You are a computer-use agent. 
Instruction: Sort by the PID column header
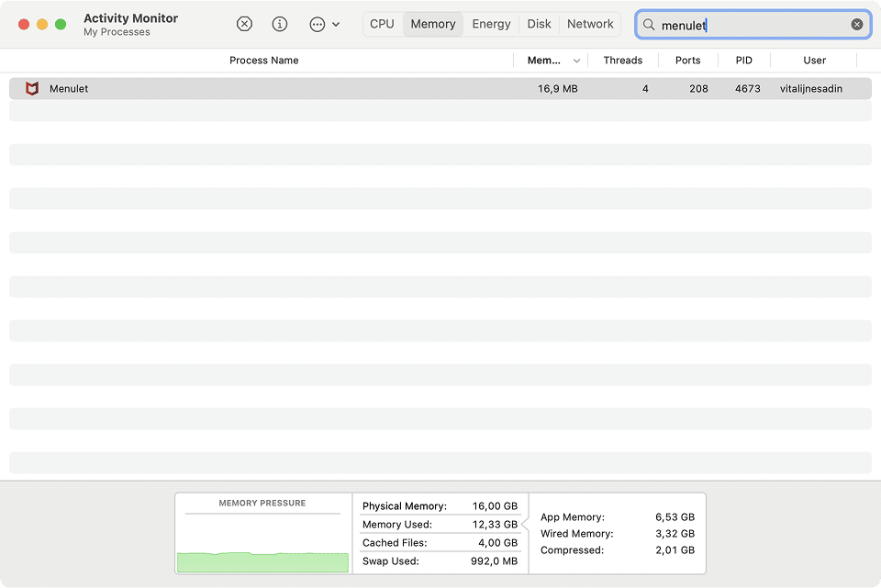click(x=744, y=61)
